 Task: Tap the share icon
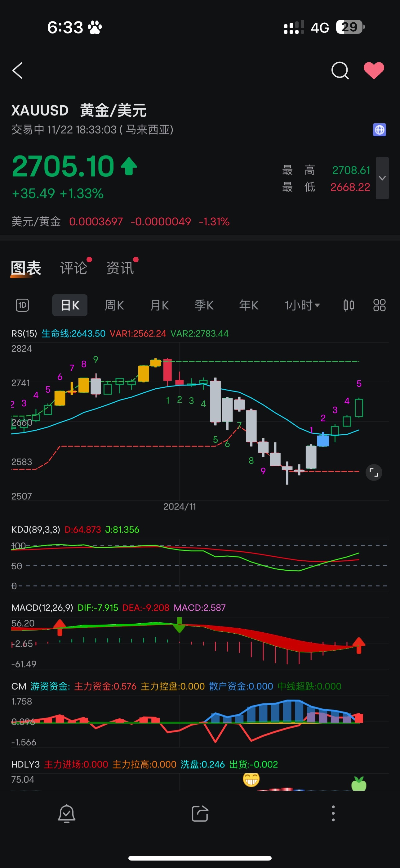[200, 813]
